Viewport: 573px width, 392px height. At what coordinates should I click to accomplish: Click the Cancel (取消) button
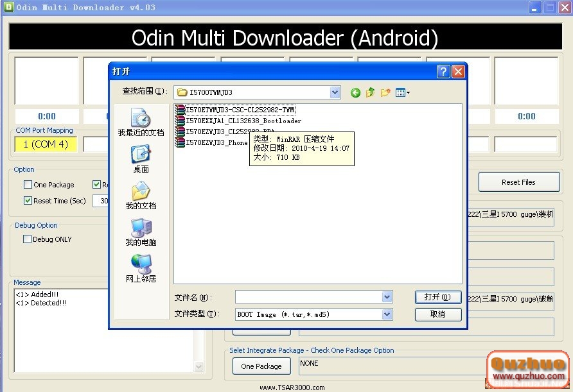pos(438,314)
